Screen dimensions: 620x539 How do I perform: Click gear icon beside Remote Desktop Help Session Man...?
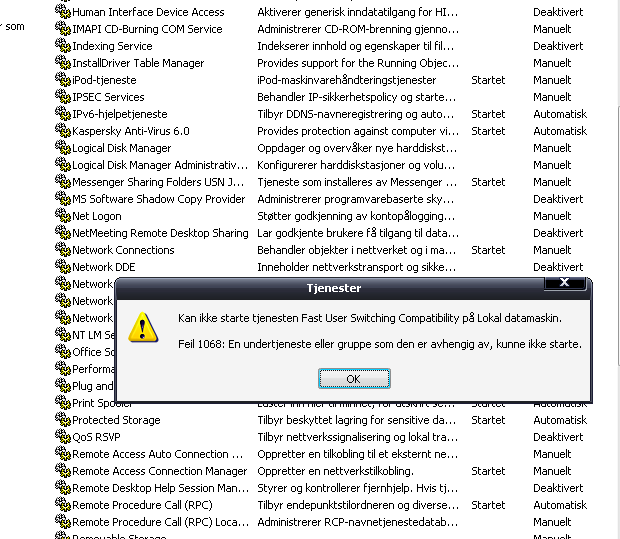click(x=62, y=488)
